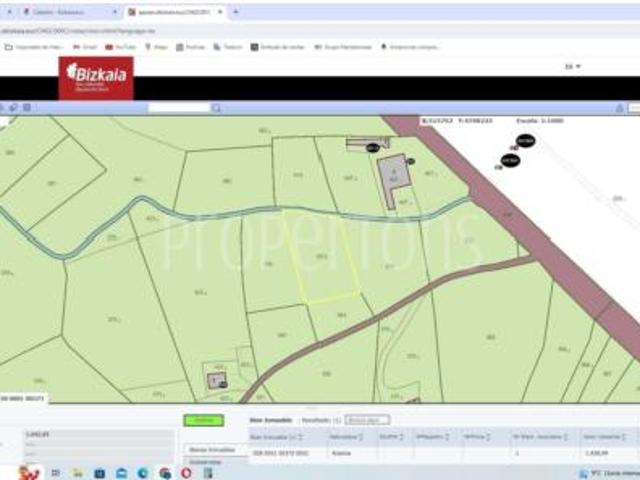Image resolution: width=640 pixels, height=480 pixels.
Task: Click the small grey building at the map bottom
Action: tap(215, 380)
